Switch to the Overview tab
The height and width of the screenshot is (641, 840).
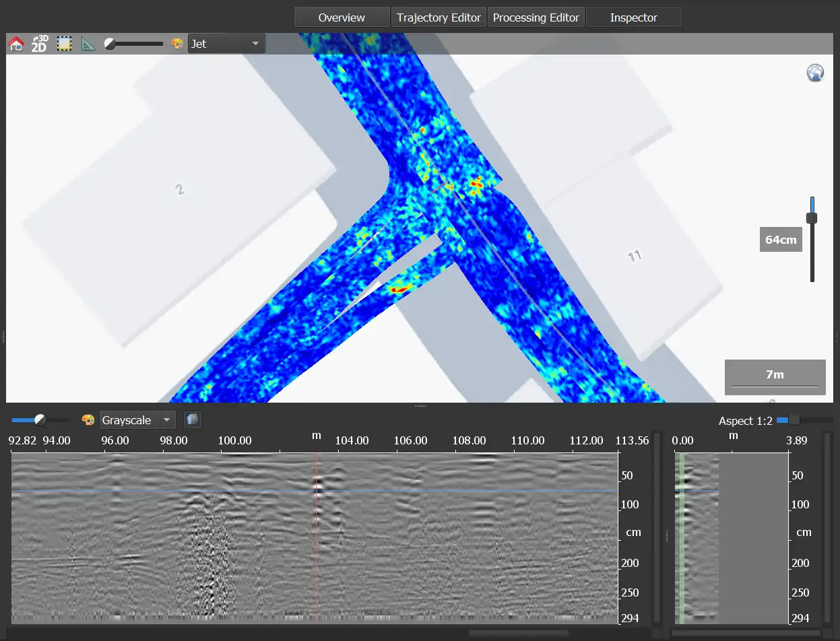pyautogui.click(x=342, y=18)
